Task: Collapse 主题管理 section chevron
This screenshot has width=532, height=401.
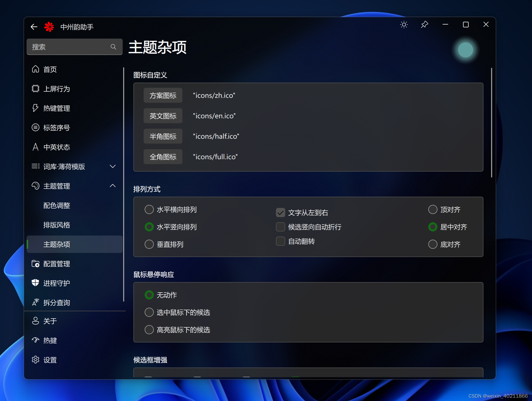Action: [113, 186]
